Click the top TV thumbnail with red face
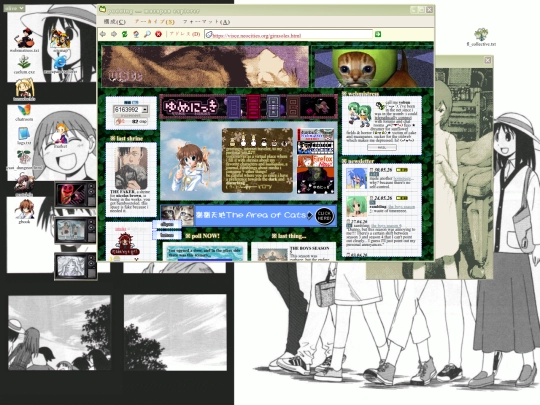540x405 pixels. tap(75, 194)
